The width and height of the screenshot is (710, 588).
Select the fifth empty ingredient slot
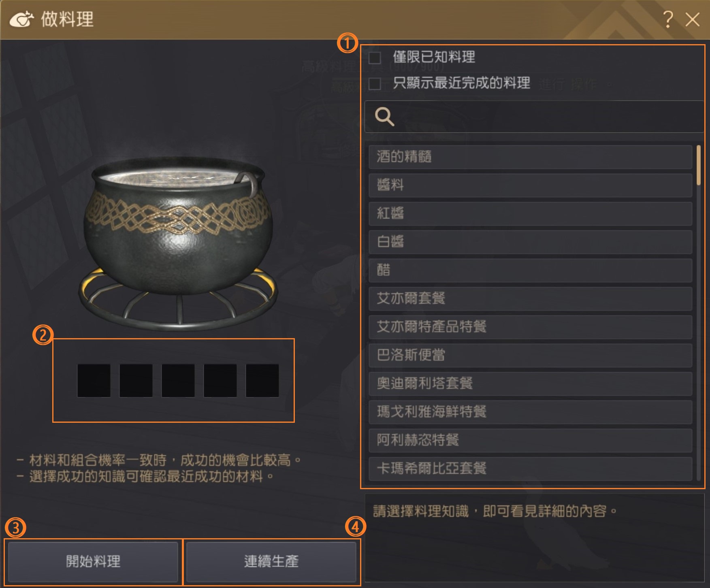[262, 380]
